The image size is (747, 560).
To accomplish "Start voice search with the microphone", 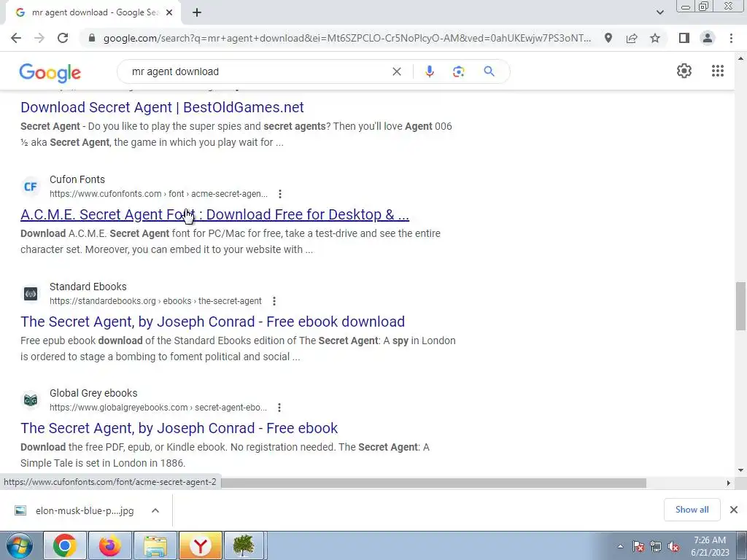I will [x=429, y=71].
